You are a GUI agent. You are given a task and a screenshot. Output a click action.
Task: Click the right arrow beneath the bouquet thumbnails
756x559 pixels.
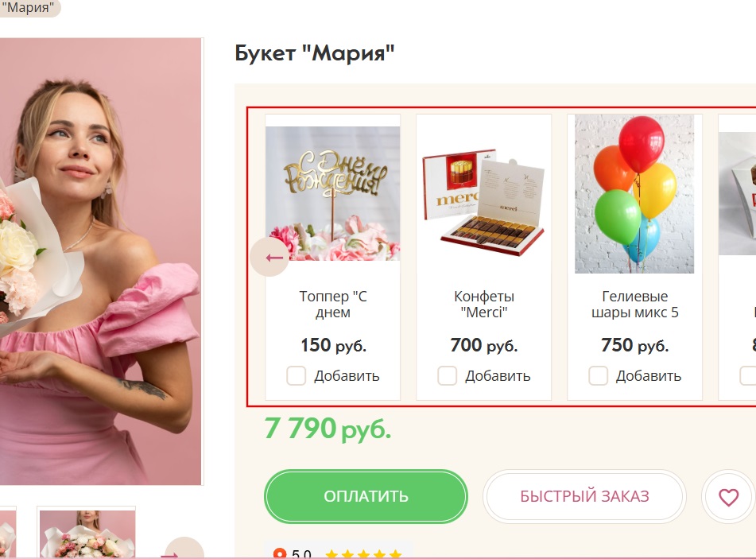click(x=184, y=549)
